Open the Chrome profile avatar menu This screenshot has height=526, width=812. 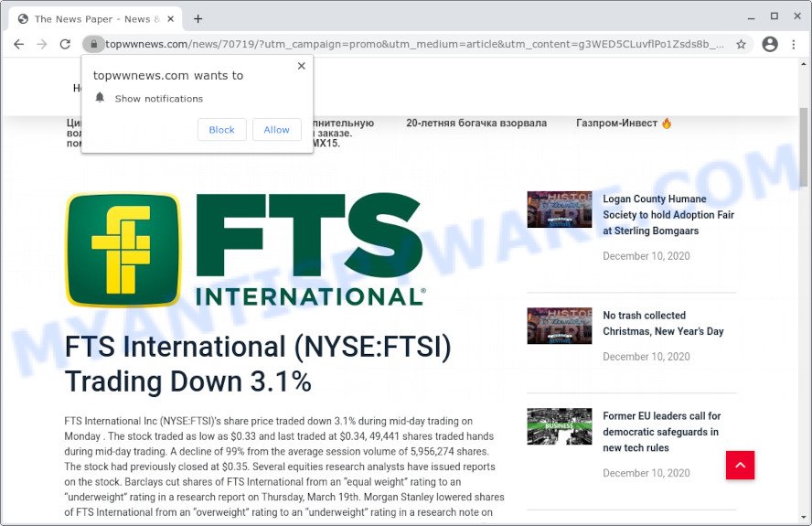click(x=770, y=44)
